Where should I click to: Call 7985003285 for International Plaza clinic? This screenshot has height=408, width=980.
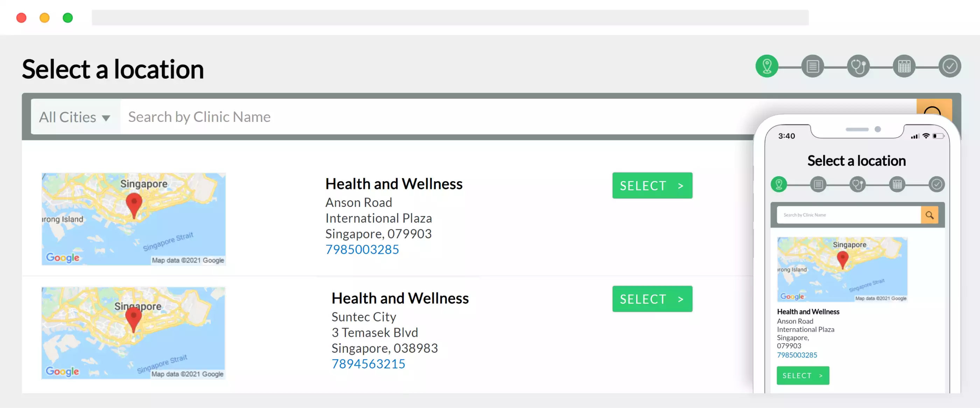[361, 249]
